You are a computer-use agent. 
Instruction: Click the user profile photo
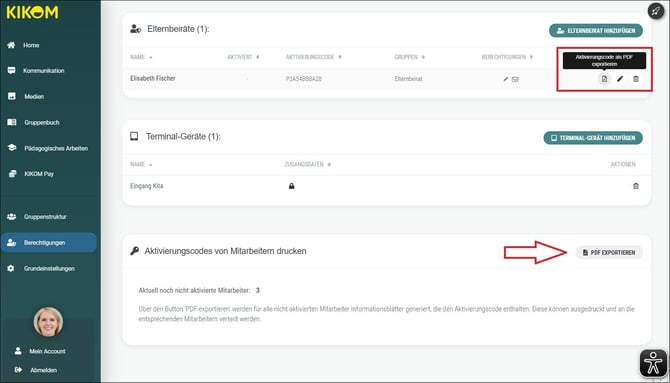48,321
